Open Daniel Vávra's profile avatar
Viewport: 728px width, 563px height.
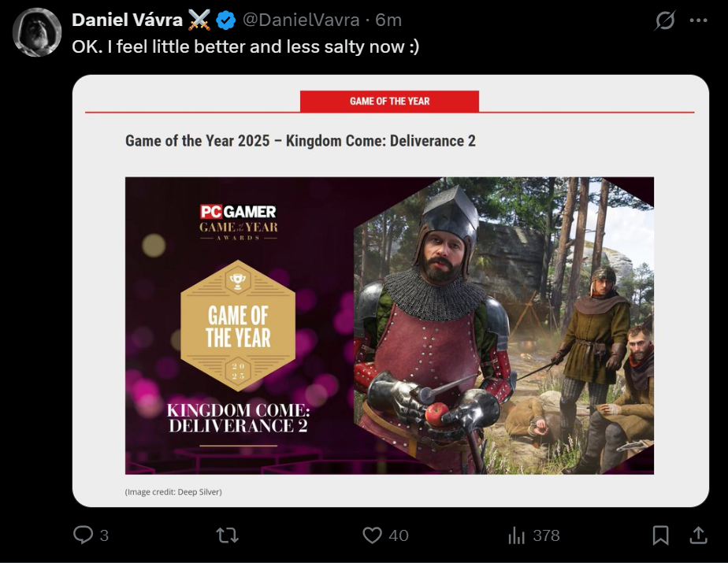pyautogui.click(x=37, y=32)
